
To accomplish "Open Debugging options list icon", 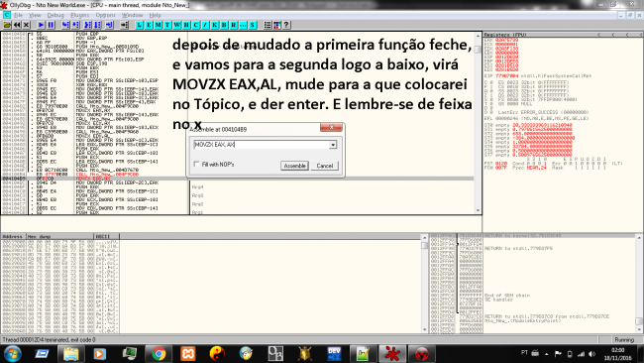I will pyautogui.click(x=268, y=25).
